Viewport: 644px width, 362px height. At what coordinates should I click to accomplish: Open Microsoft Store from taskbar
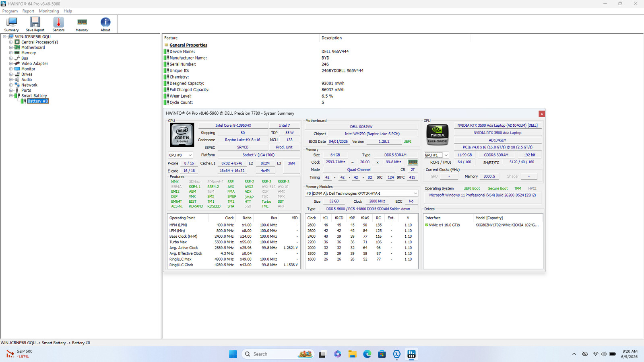[x=382, y=354]
